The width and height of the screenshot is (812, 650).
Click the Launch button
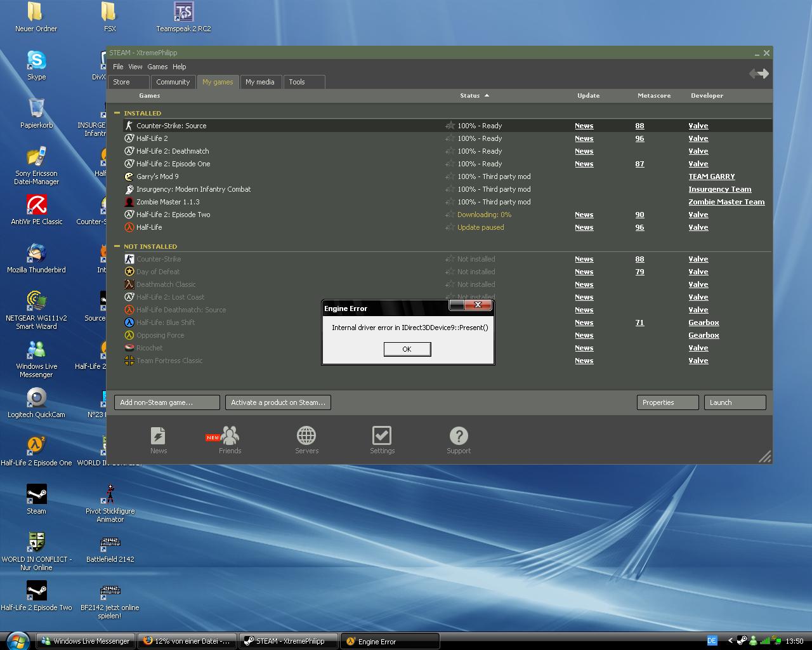[x=735, y=402]
